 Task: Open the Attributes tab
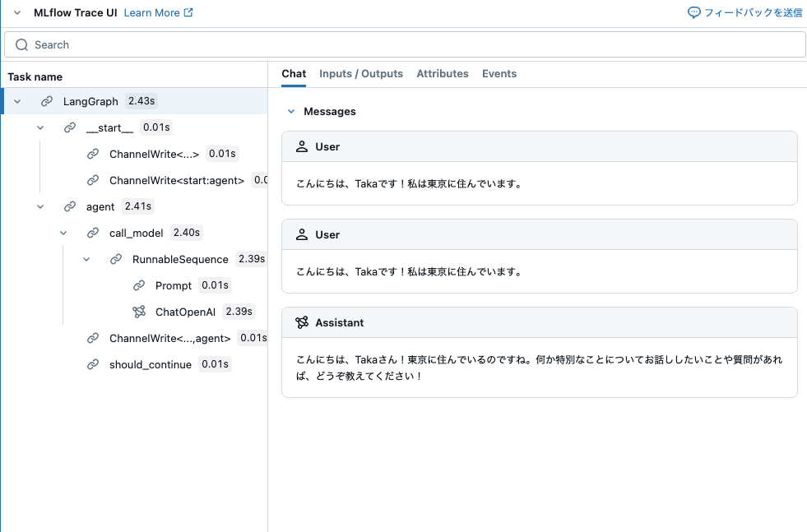pos(443,73)
